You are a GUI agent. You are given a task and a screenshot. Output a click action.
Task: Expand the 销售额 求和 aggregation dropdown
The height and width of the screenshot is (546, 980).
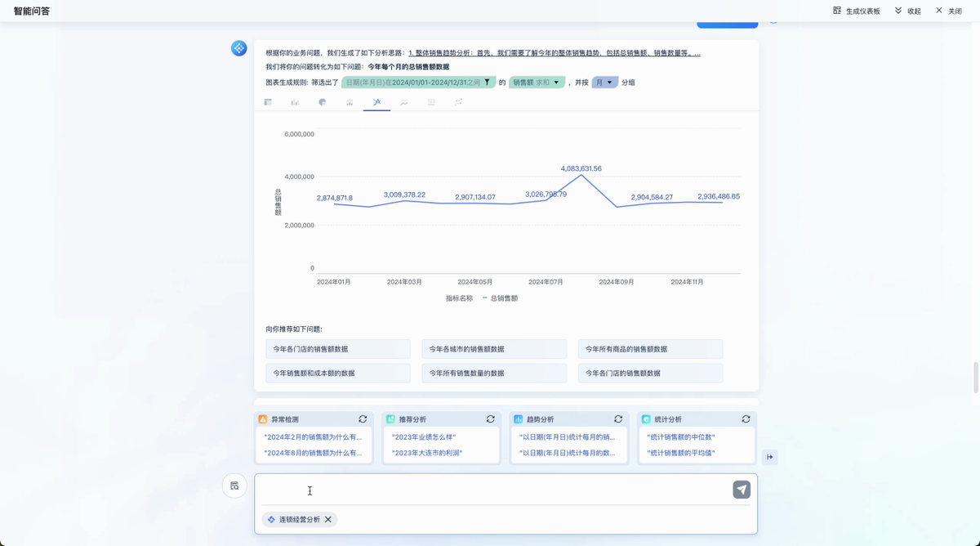537,83
